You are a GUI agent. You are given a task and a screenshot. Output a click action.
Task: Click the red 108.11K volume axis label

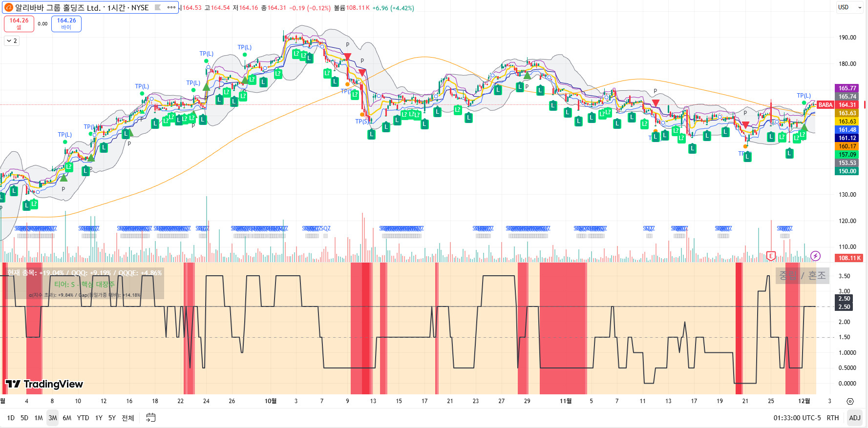(849, 258)
